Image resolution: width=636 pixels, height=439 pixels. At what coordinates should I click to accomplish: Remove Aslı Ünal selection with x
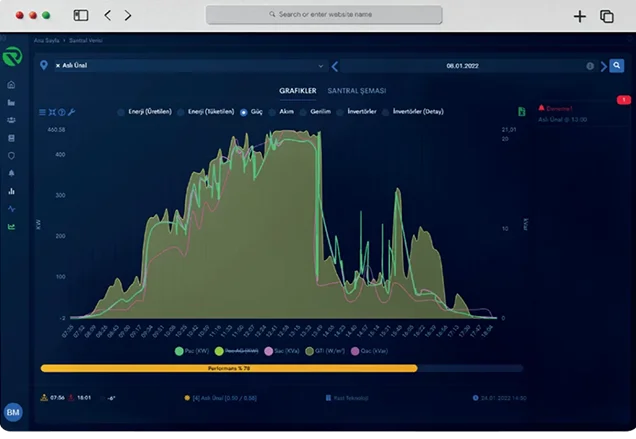click(58, 65)
